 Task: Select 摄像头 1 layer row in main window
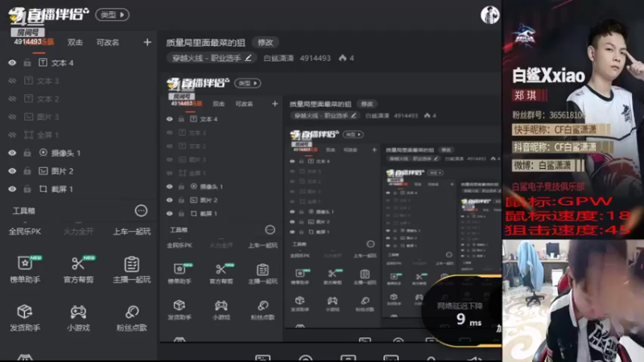point(80,153)
